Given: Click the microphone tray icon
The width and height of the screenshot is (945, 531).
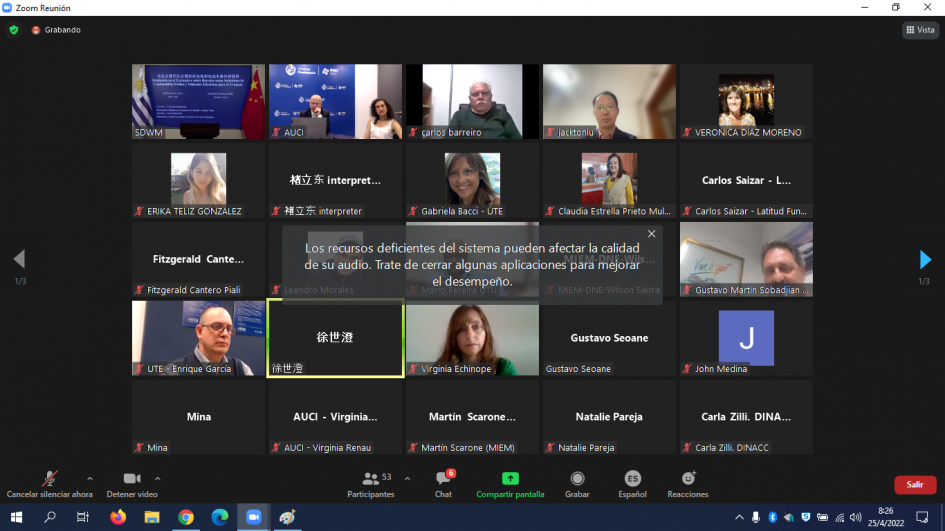Looking at the screenshot, I should (x=755, y=517).
